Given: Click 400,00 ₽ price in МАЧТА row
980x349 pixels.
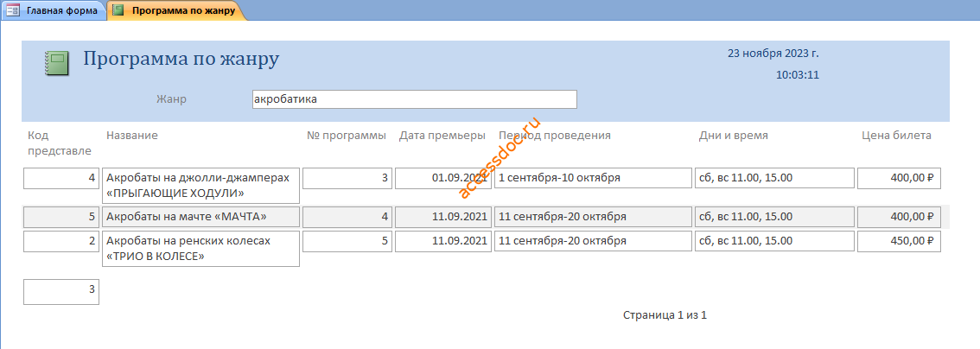Looking at the screenshot, I should 899,218.
